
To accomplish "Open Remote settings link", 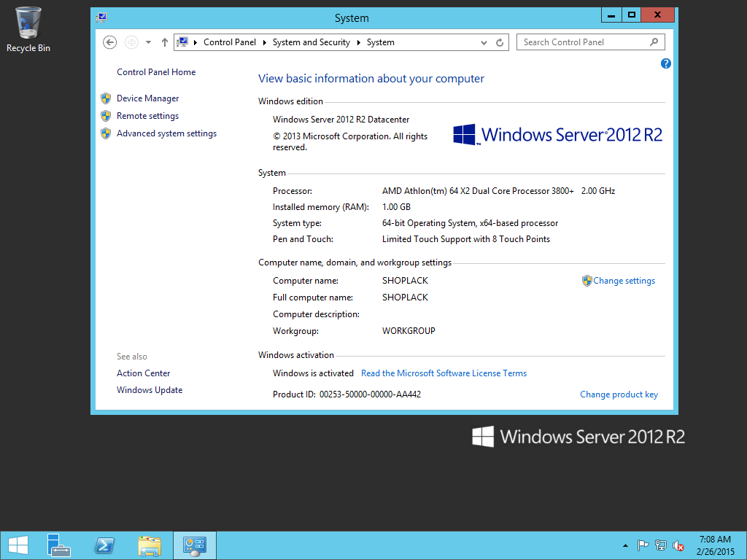I will [147, 116].
